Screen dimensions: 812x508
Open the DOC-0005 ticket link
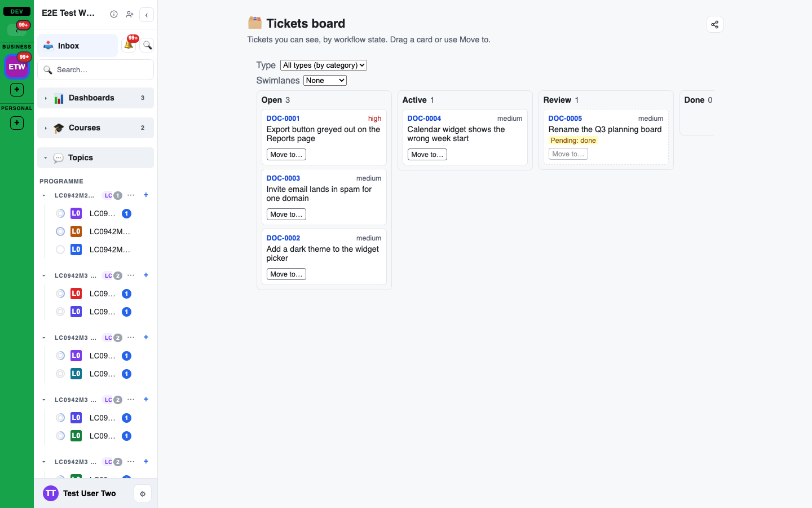[565, 119]
